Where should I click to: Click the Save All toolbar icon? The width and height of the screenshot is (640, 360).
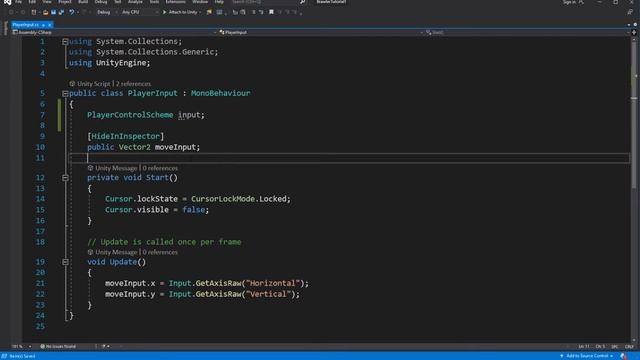click(x=61, y=12)
